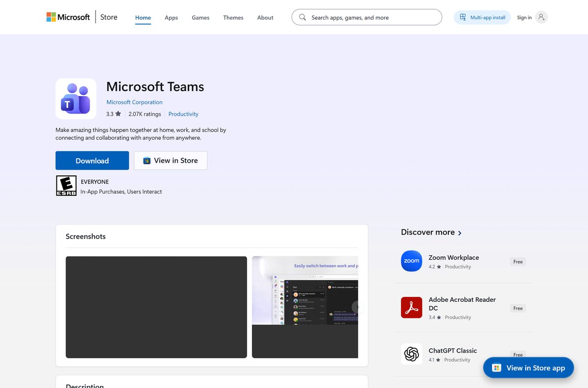Open the second Teams chat screenshot

coord(305,307)
